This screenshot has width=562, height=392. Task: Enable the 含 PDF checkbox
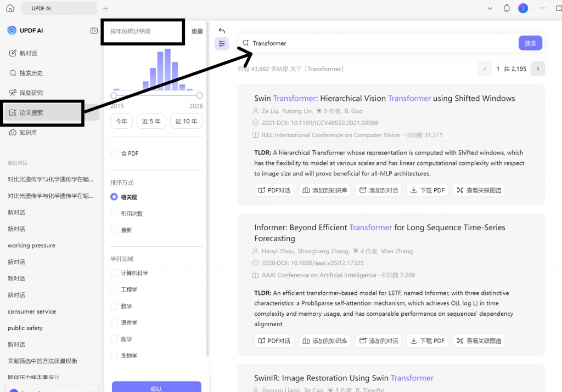(x=114, y=154)
